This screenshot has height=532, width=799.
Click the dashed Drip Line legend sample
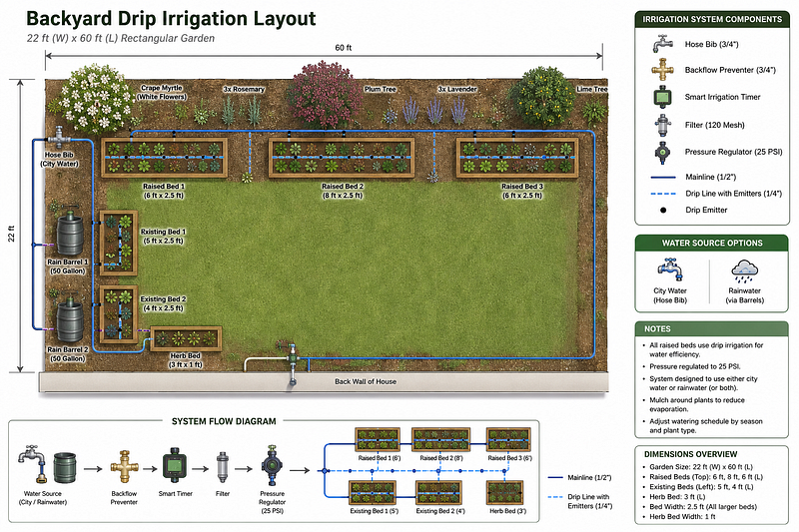(663, 194)
